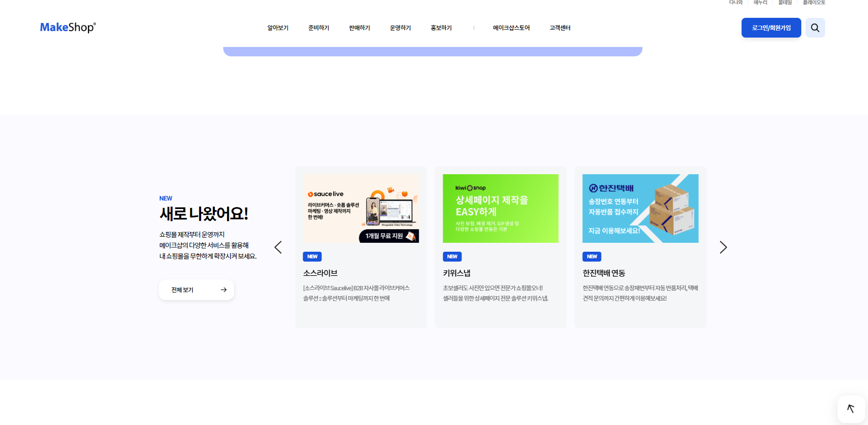
Task: Click the 로그인/회원가입 button
Action: (x=771, y=28)
